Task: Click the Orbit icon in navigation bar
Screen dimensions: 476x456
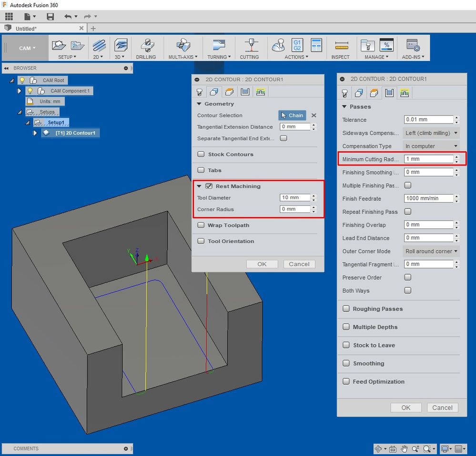Action: click(378, 449)
